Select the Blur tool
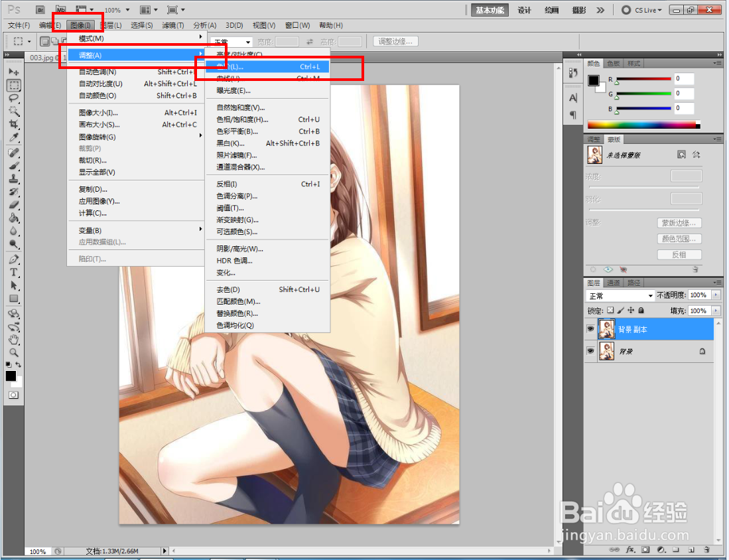Screen dimensions: 729x560 pos(14,231)
